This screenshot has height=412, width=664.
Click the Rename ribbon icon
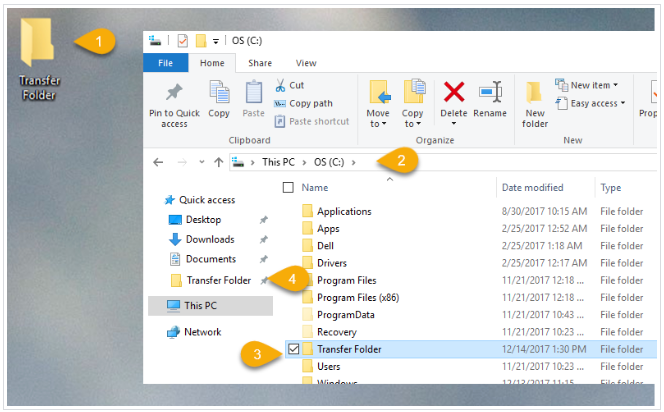(490, 92)
